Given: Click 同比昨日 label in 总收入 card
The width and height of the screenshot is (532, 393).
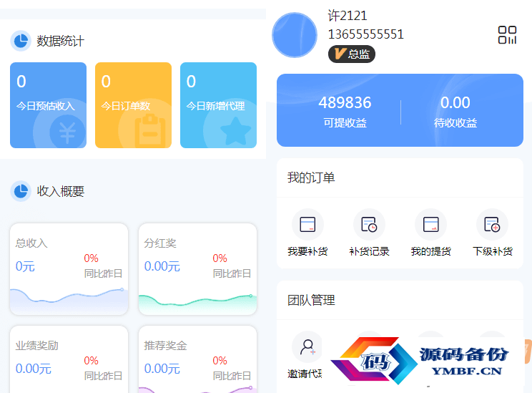Looking at the screenshot, I should coord(103,273).
